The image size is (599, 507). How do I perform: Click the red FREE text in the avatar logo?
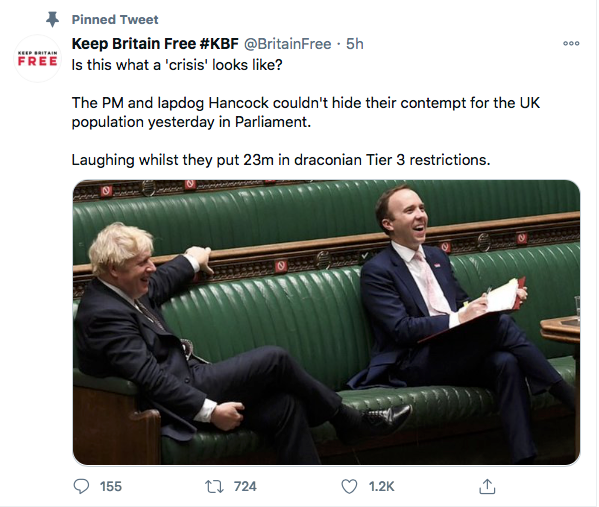click(x=37, y=61)
